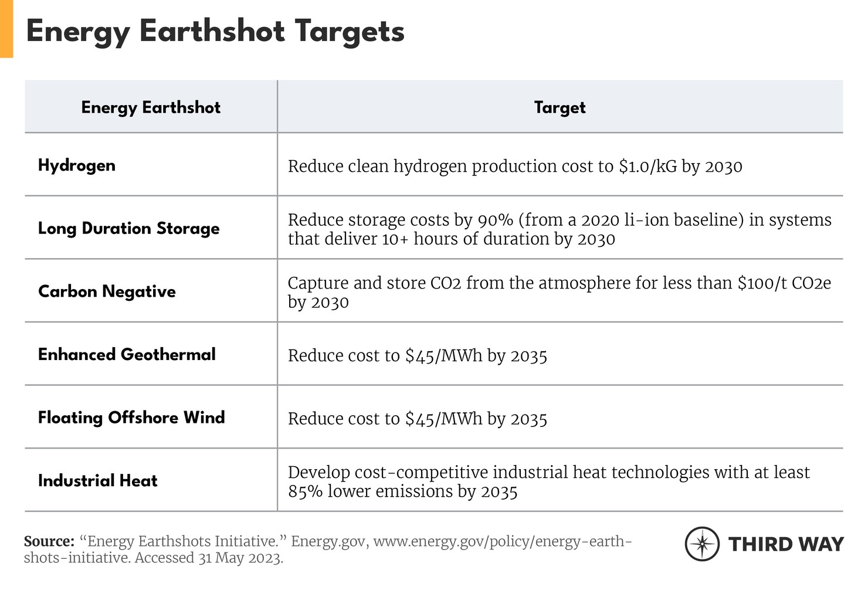Click the Third Way compass logo icon
Viewport: 868px width, 597px height.
(x=702, y=544)
